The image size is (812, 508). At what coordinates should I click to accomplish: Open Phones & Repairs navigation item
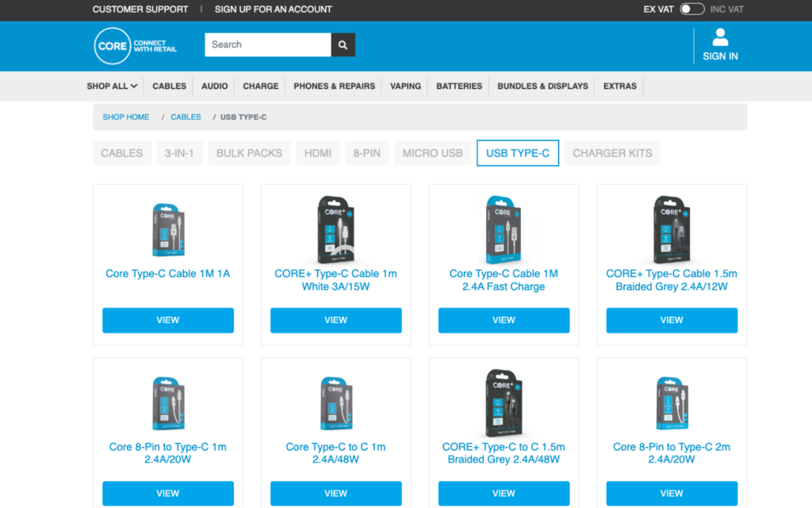pos(334,86)
